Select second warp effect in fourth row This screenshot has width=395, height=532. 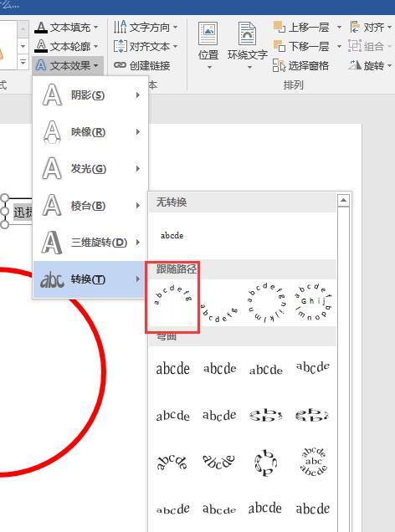219,509
